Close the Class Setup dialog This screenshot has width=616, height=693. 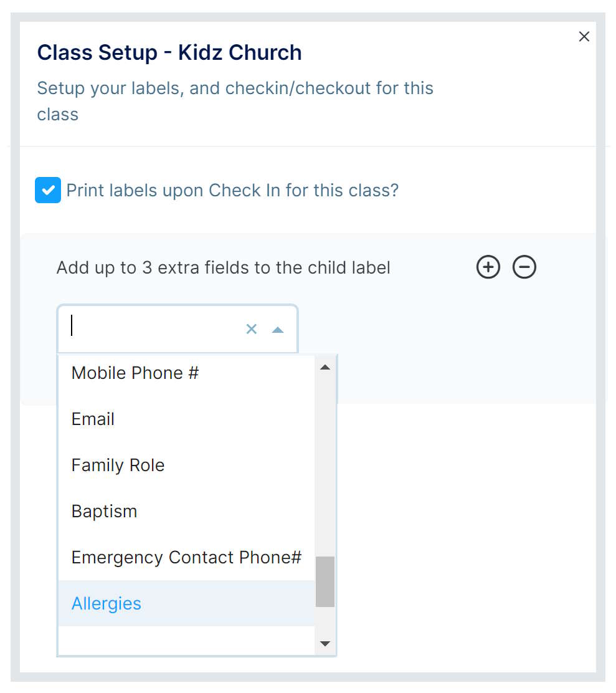584,36
